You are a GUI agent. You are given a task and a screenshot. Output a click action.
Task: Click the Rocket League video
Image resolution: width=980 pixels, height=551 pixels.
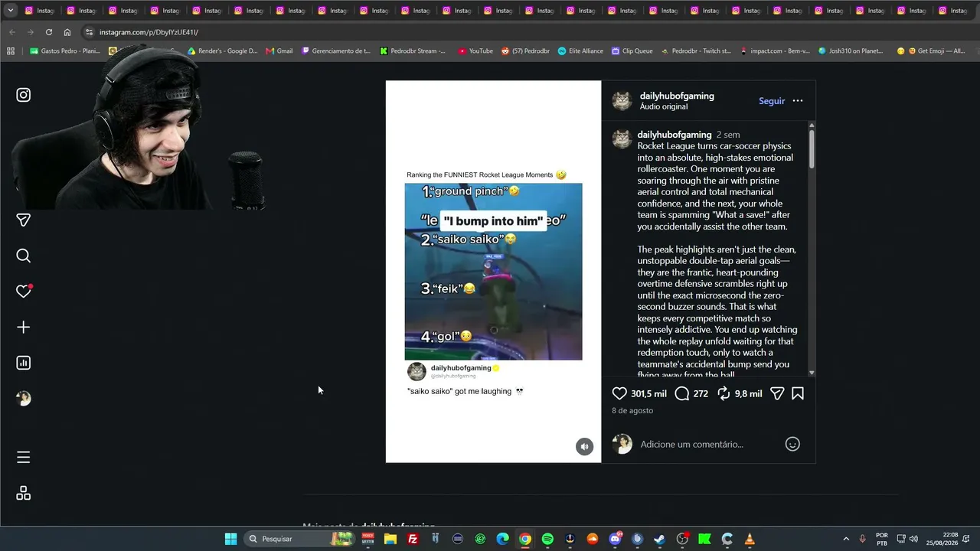[x=493, y=272]
